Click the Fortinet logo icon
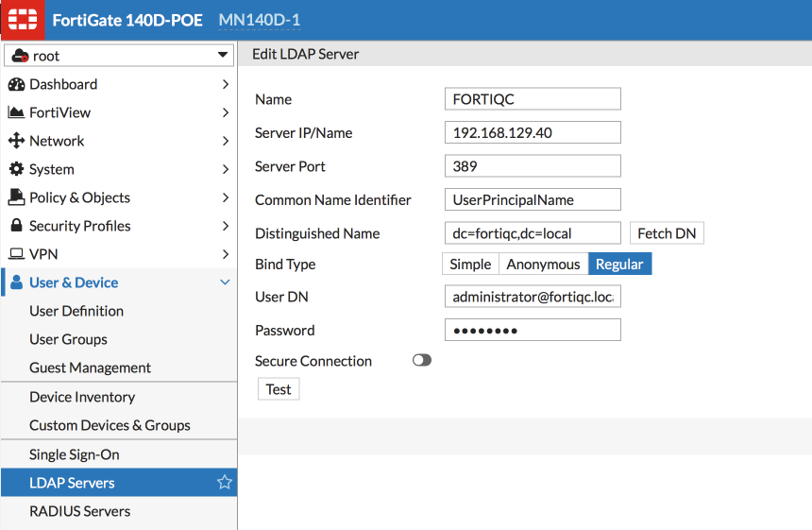Image resolution: width=812 pixels, height=530 pixels. pos(23,20)
